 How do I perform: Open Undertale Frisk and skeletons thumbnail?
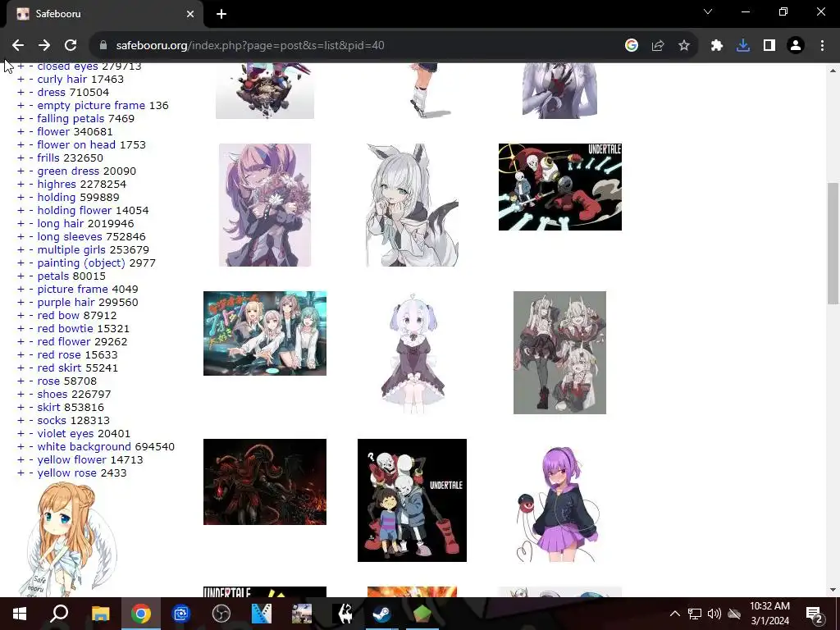click(412, 500)
